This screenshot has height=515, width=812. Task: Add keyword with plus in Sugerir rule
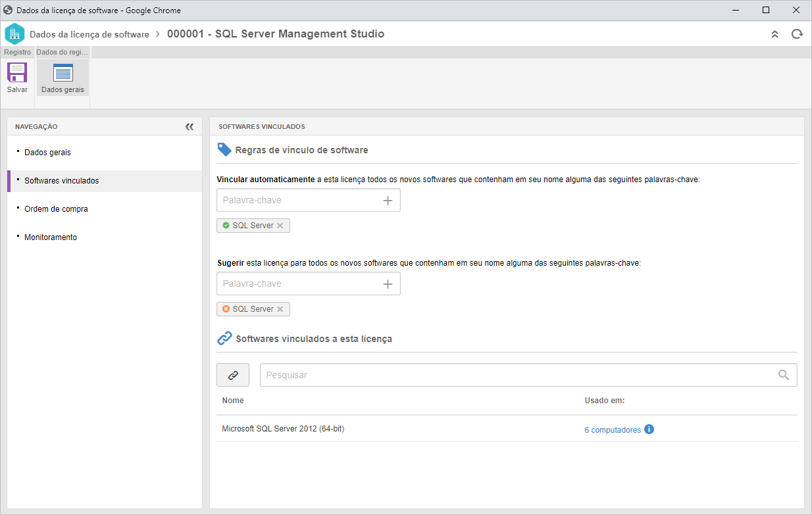coord(388,284)
